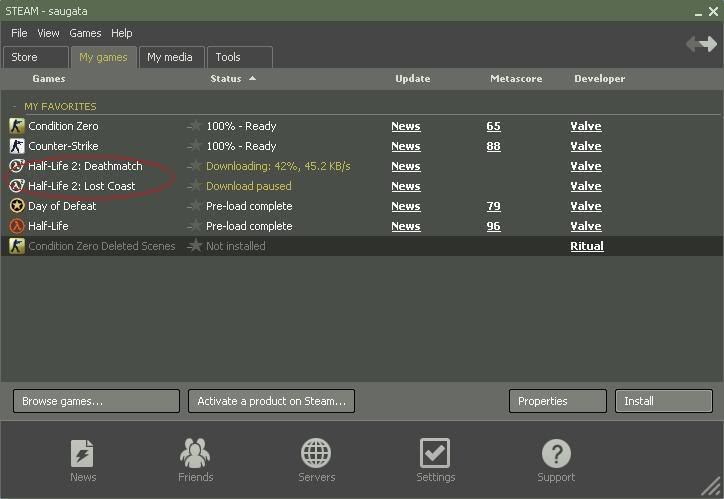Open Metascore 79 link
Image resolution: width=724 pixels, height=499 pixels.
click(x=493, y=206)
